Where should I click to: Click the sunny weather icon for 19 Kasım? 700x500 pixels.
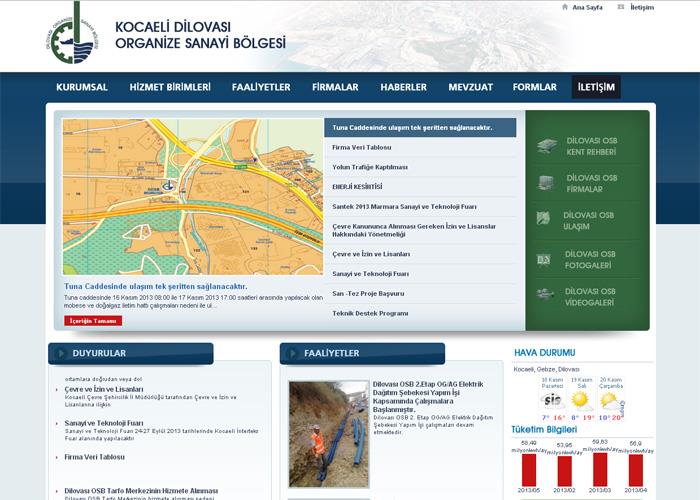[x=581, y=400]
